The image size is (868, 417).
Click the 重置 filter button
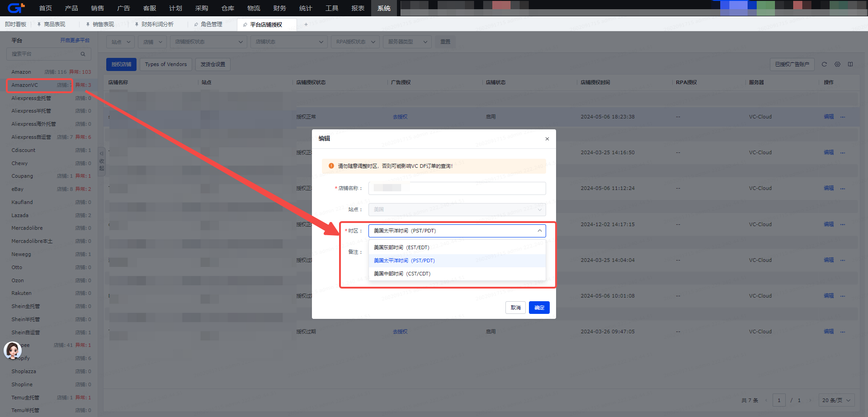pos(445,42)
